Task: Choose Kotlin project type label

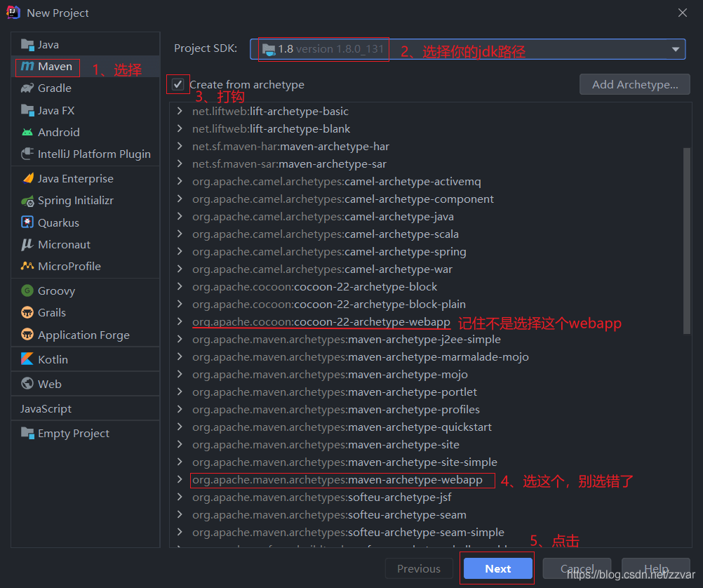Action: point(53,359)
